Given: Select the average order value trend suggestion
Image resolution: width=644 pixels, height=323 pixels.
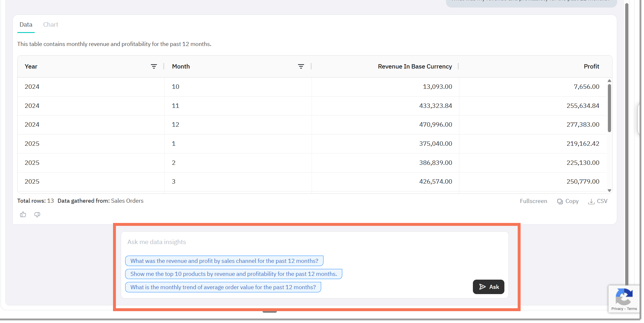Looking at the screenshot, I should click(223, 287).
